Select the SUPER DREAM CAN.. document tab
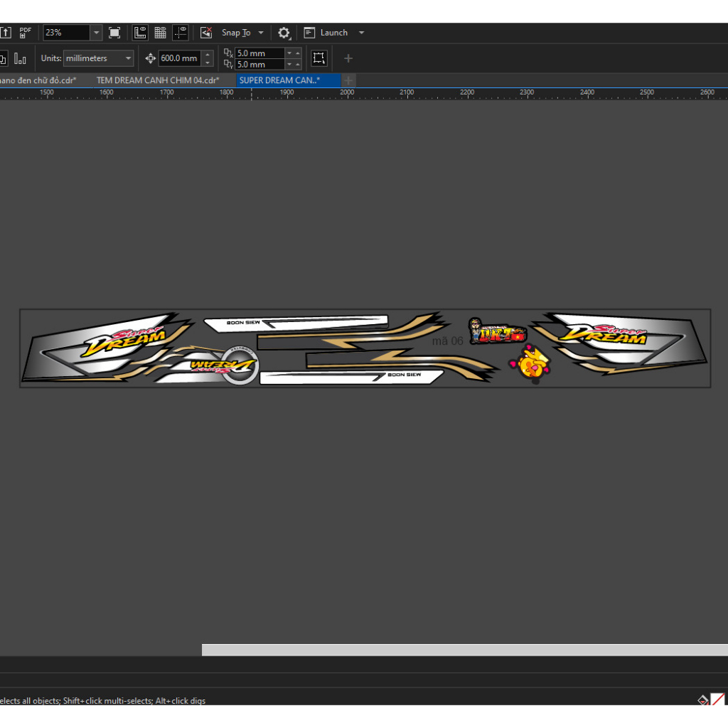The width and height of the screenshot is (728, 728). tap(280, 80)
